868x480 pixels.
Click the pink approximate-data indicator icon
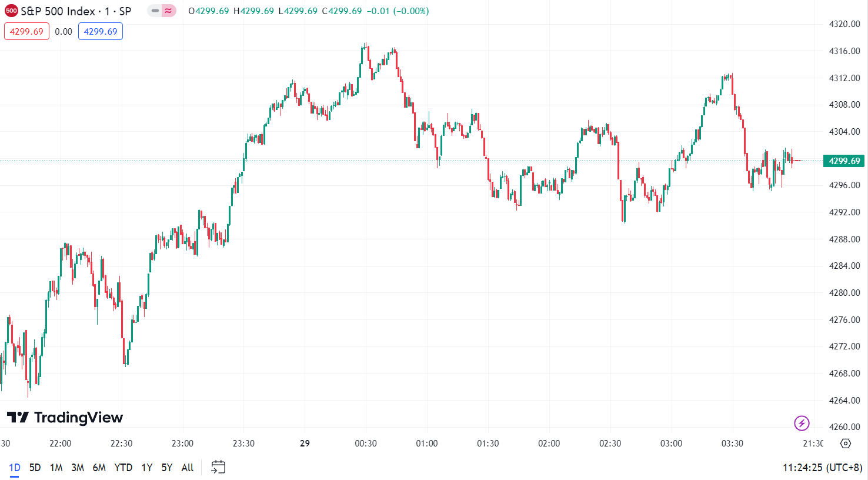[x=169, y=11]
